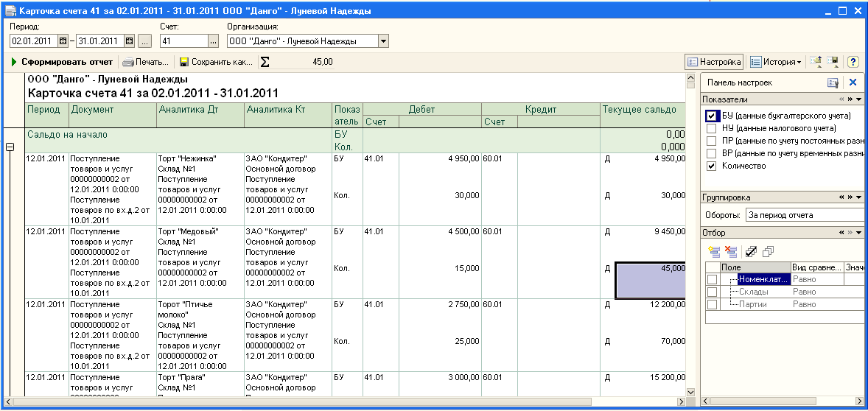Toggle the Количество checkbox
The height and width of the screenshot is (411, 868).
711,166
